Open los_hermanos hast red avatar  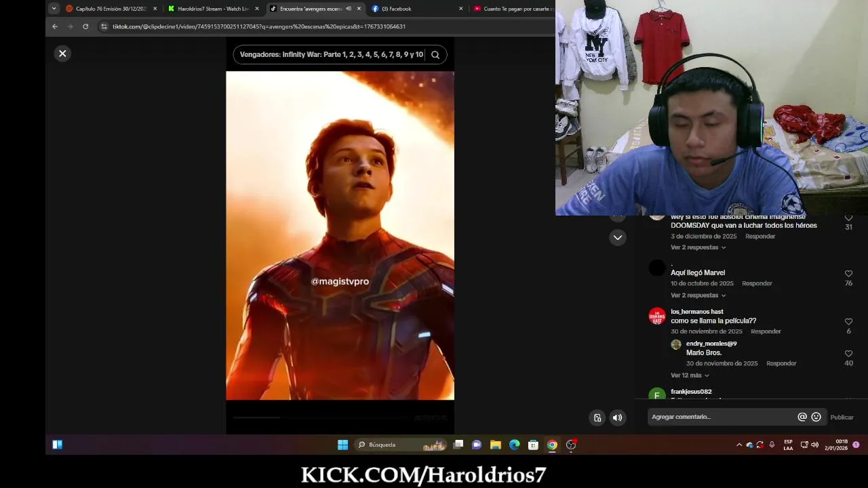pos(657,317)
